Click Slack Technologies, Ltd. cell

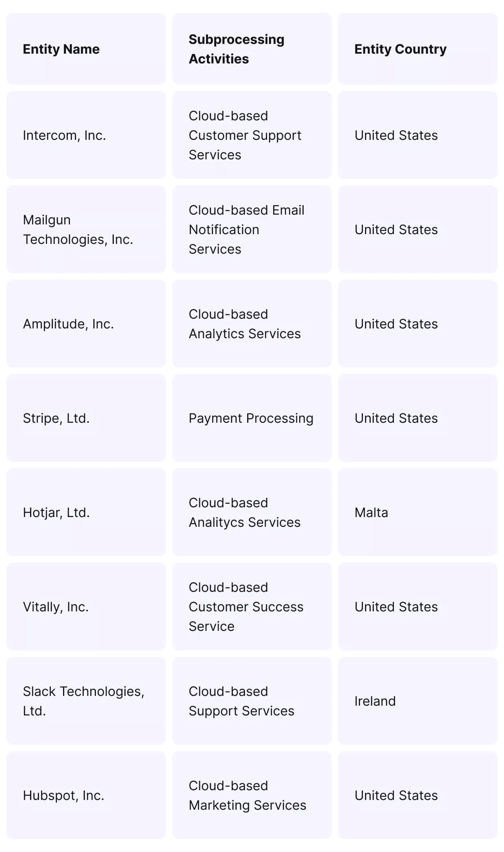click(x=86, y=701)
